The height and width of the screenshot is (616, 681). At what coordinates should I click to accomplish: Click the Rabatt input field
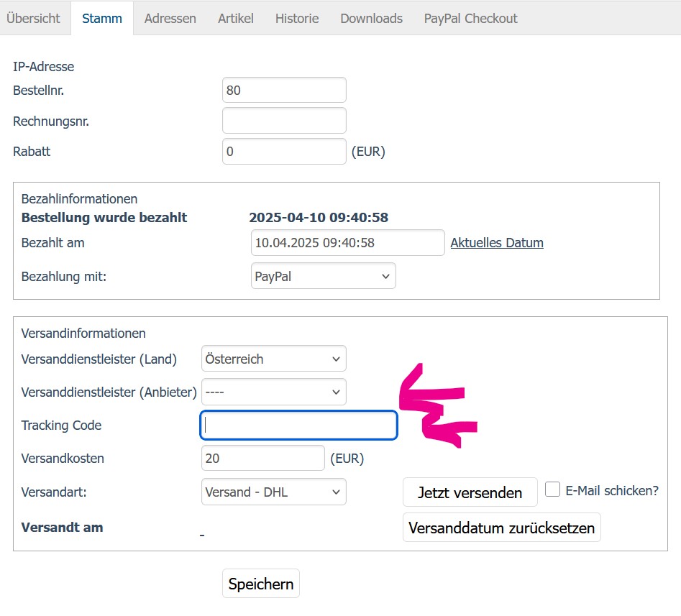pos(284,152)
